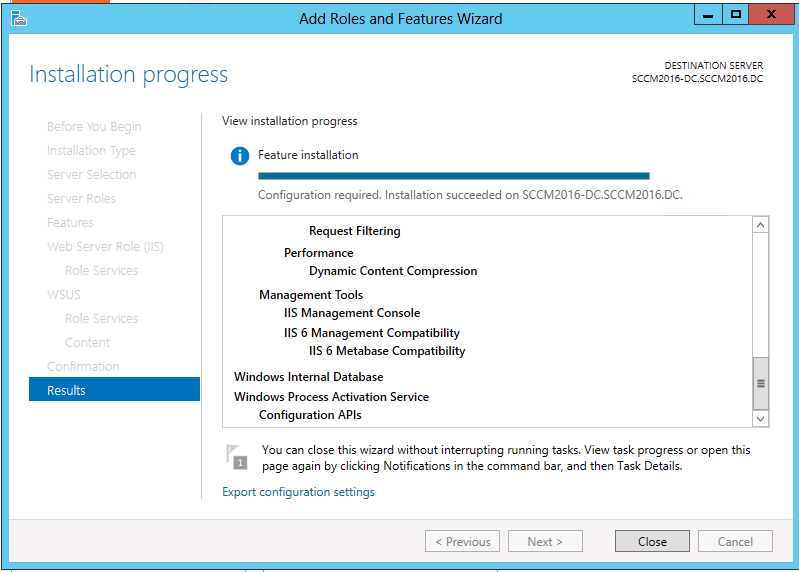Select the Confirmation step
799x572 pixels.
83,366
